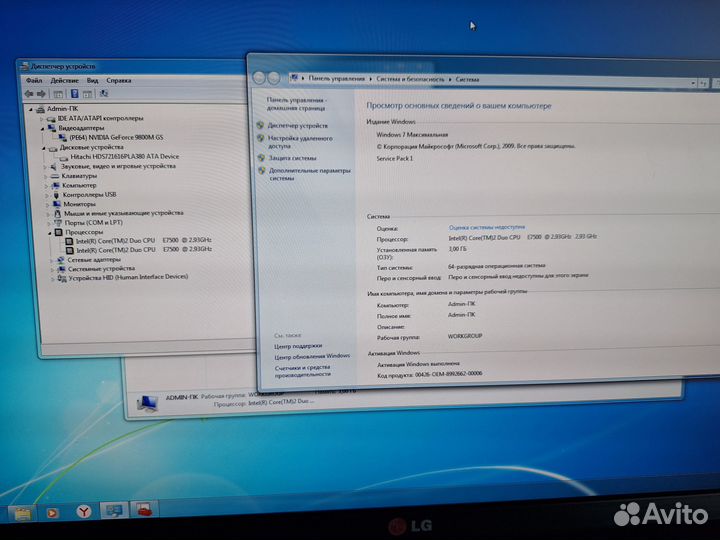Image resolution: width=720 pixels, height=540 pixels.
Task: Switch to red toolbox Device Manager taskbar icon
Action: click(144, 509)
